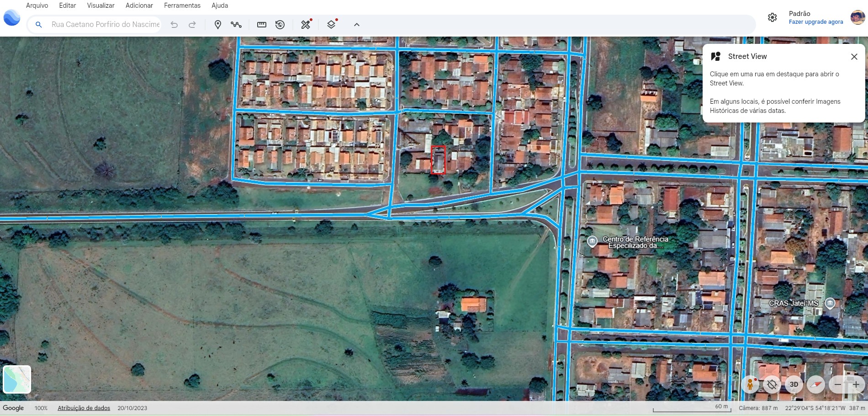This screenshot has width=868, height=416.
Task: Collapse the toolbar with the chevron arrow
Action: pyautogui.click(x=357, y=25)
